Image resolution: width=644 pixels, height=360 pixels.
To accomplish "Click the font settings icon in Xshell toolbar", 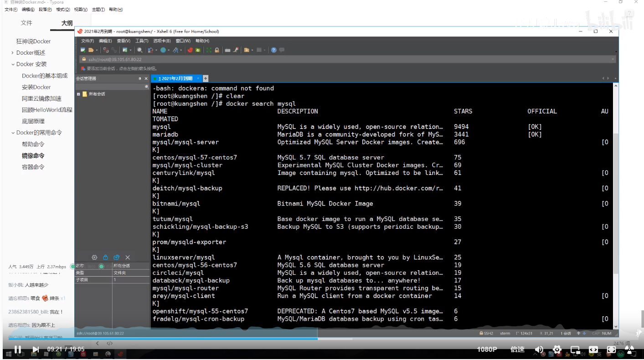I will pos(175,50).
